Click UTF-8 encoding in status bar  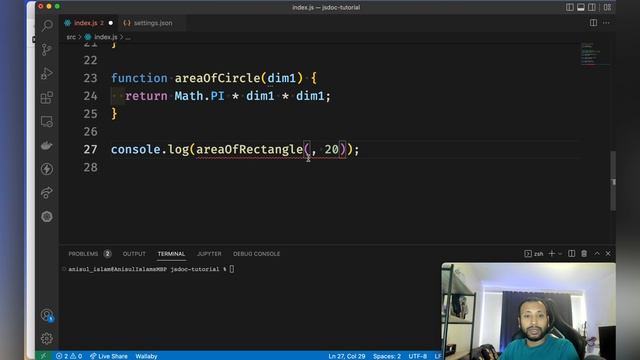coord(418,356)
